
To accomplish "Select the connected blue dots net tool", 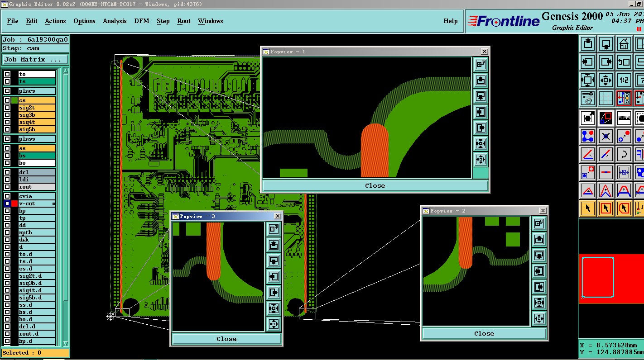I will tap(588, 136).
